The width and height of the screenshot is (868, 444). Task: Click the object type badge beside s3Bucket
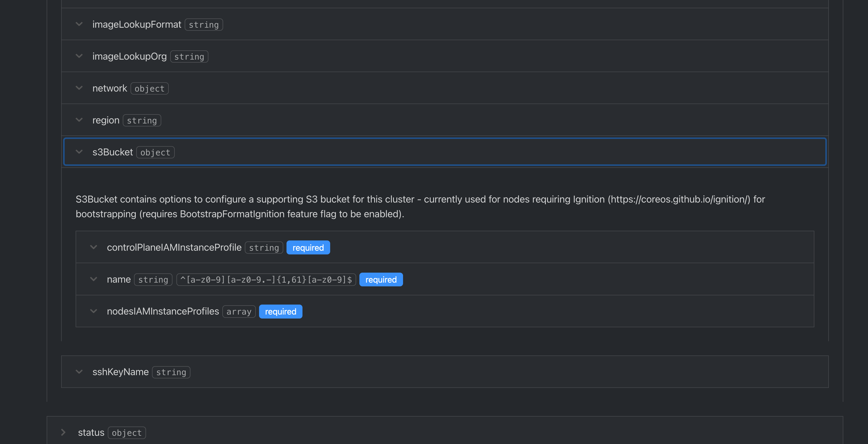[x=155, y=153]
